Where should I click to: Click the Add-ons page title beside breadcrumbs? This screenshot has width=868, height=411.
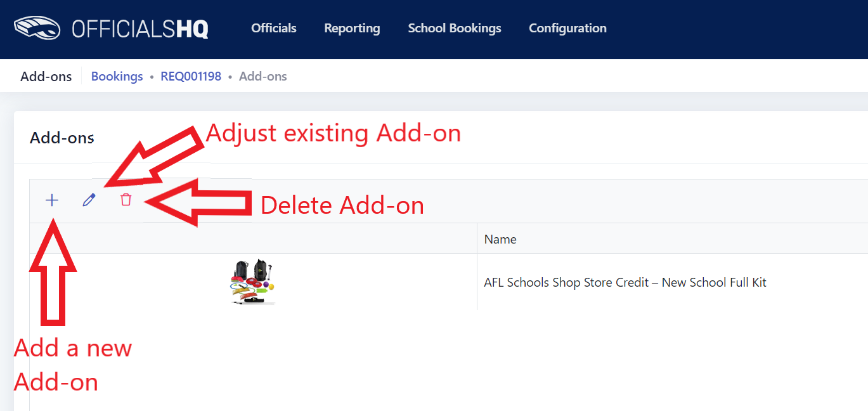[x=46, y=76]
